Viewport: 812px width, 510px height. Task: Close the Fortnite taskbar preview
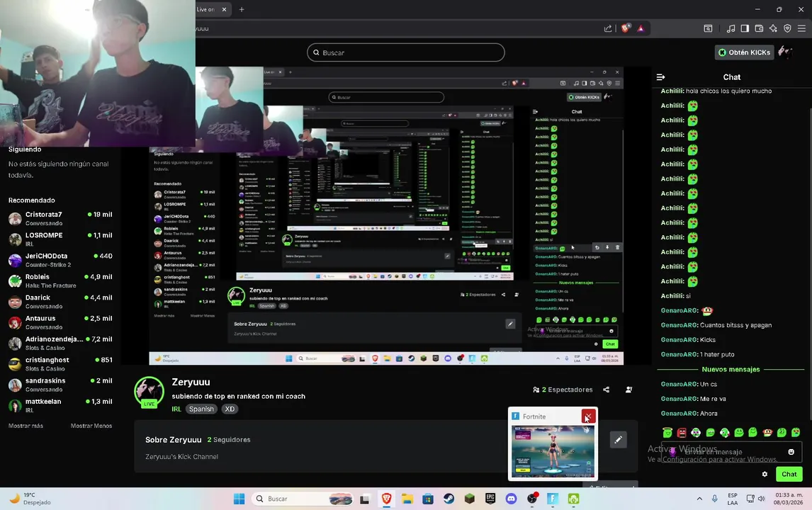coord(588,416)
